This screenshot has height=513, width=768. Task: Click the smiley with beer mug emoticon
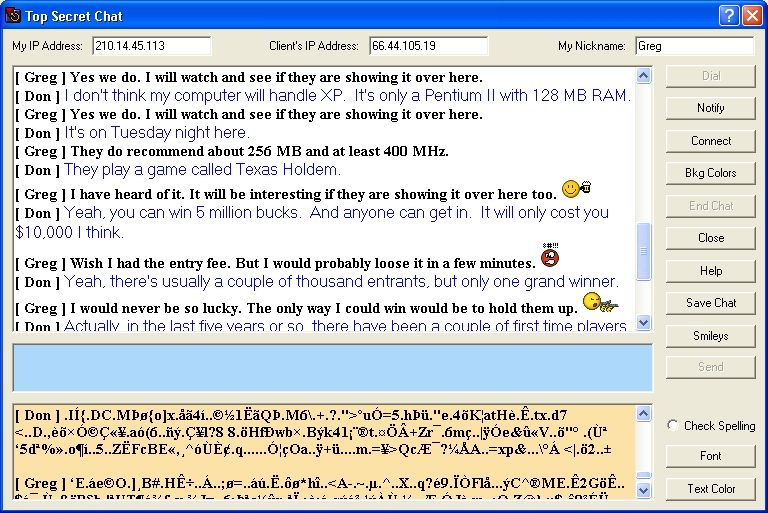[576, 188]
